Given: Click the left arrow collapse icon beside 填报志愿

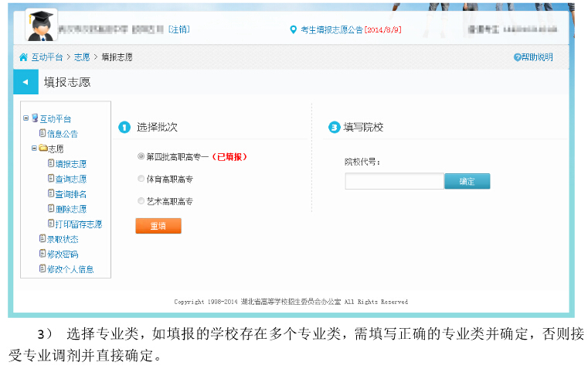Looking at the screenshot, I should 25,82.
